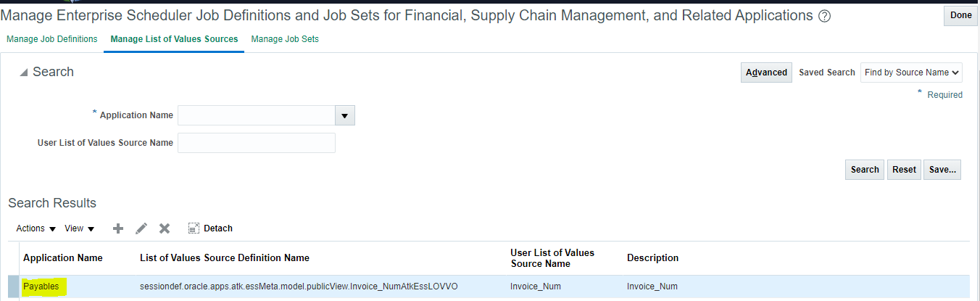Focus the User List of Values Source Name field
The height and width of the screenshot is (301, 980).
[257, 143]
